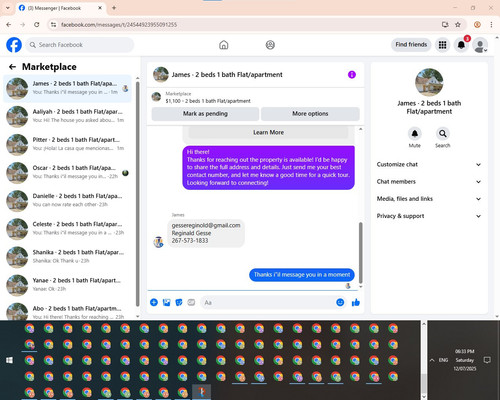Open the Windows notification center icon
The height and width of the screenshot is (400, 500).
click(x=487, y=360)
